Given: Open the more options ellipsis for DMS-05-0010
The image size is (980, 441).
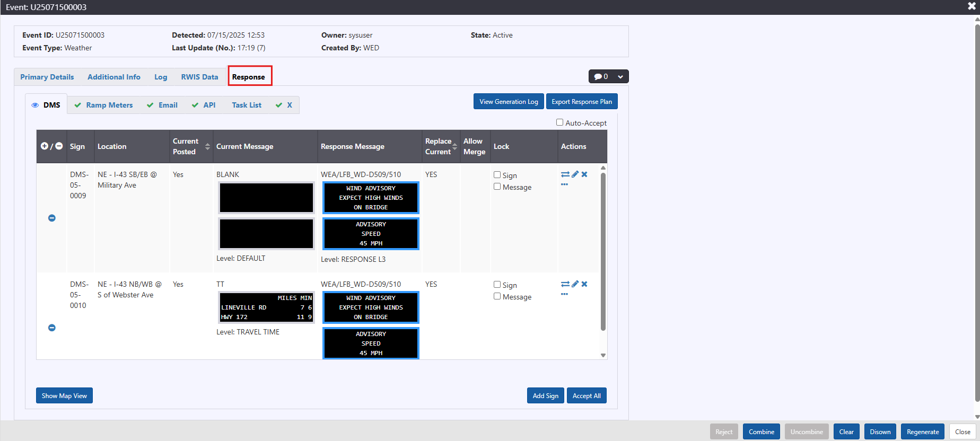Looking at the screenshot, I should coord(564,294).
